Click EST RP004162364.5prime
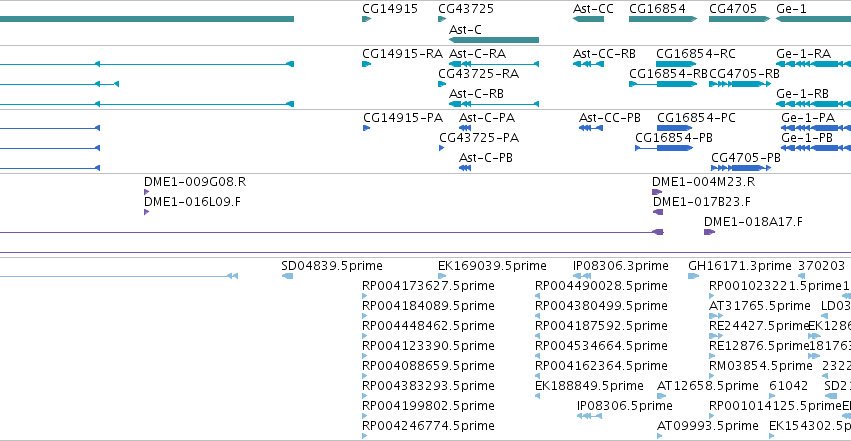Viewport: 851px width, 441px height. pyautogui.click(x=537, y=376)
